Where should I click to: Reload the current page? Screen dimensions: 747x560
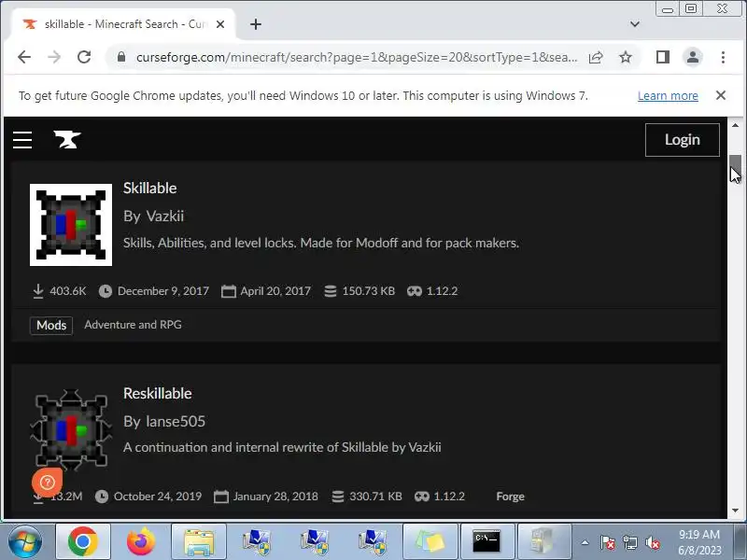pos(84,57)
